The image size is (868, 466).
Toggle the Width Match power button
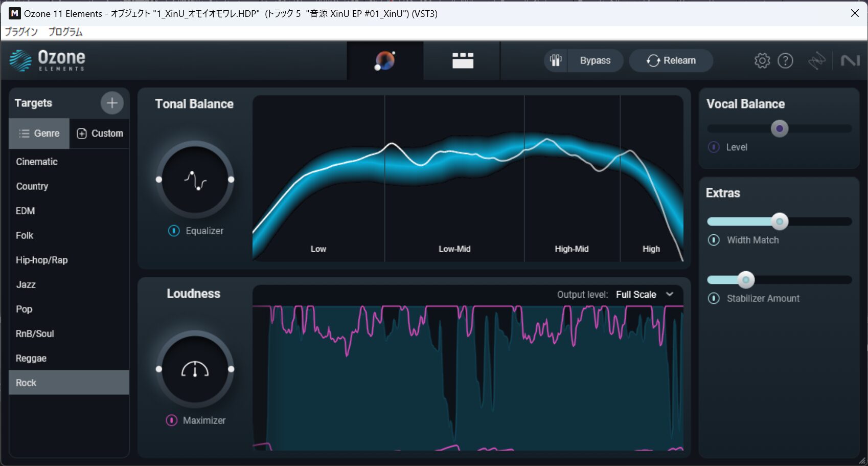(x=714, y=240)
